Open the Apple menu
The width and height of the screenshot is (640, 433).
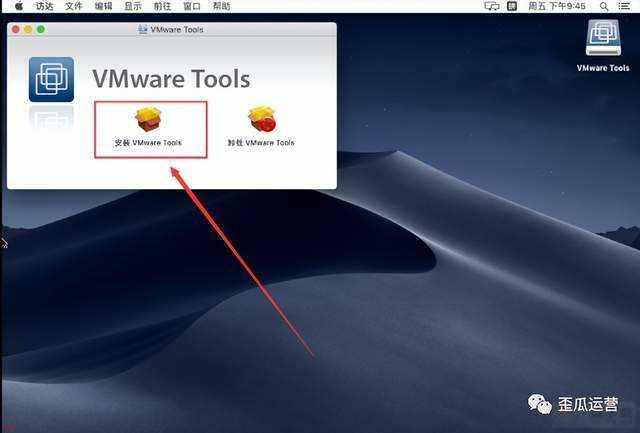(18, 6)
